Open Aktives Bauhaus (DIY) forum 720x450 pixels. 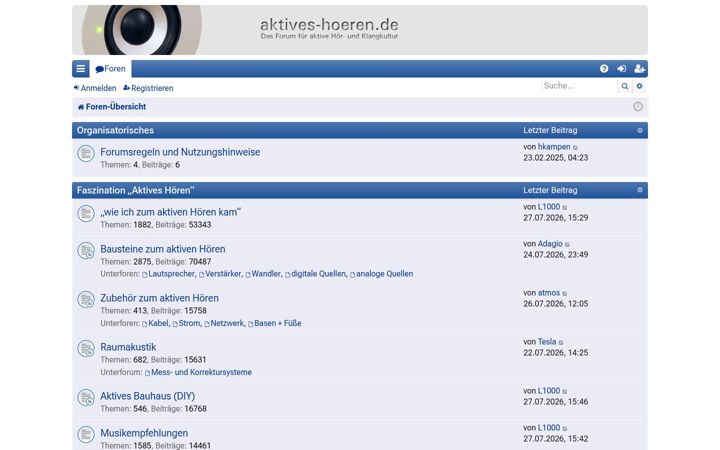click(x=147, y=396)
